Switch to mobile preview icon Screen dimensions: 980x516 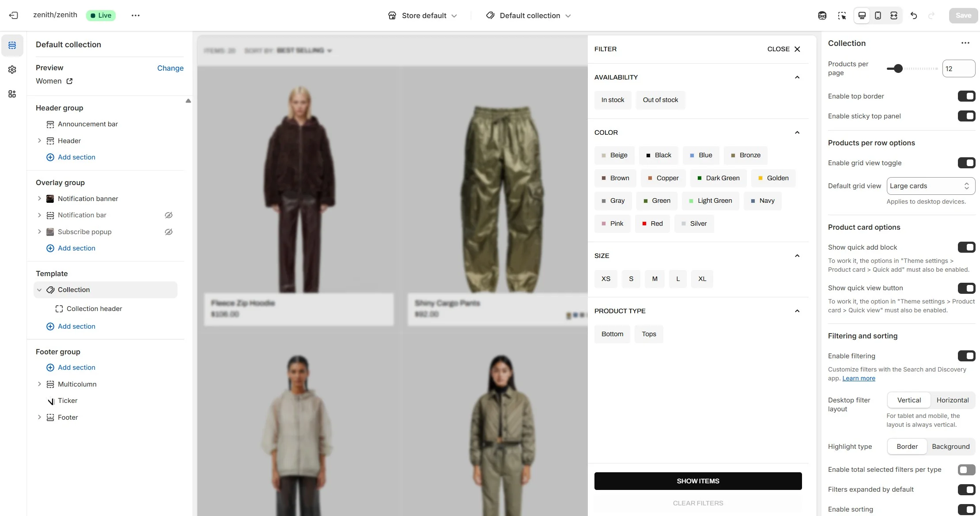(878, 15)
